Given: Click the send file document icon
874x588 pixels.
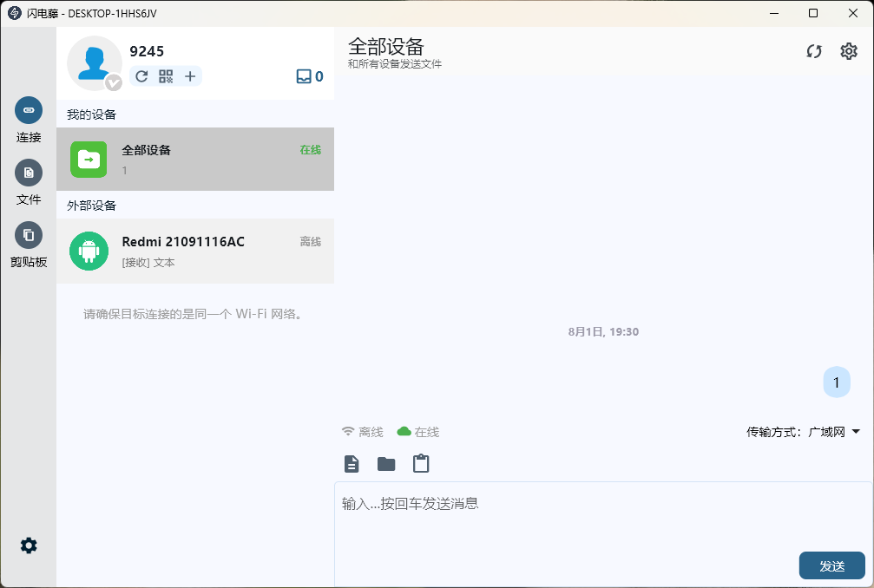Looking at the screenshot, I should 351,463.
